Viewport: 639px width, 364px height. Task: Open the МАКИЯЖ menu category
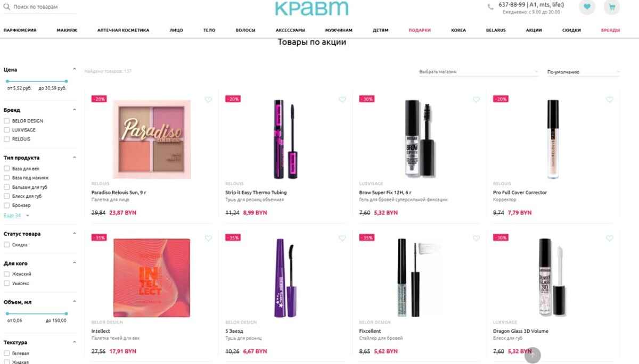(67, 30)
